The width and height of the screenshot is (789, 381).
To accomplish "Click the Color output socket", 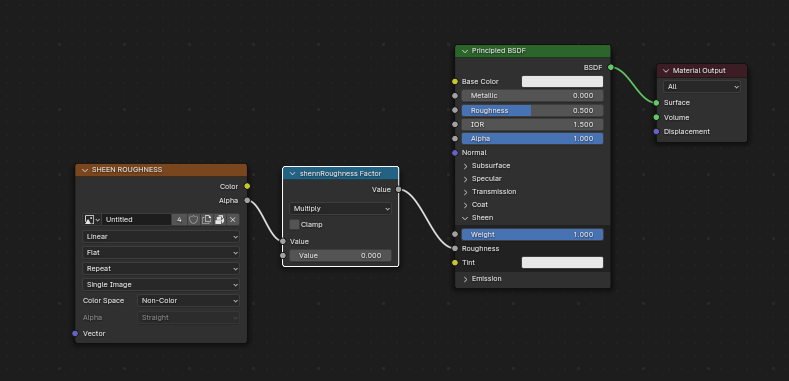I will pyautogui.click(x=247, y=186).
